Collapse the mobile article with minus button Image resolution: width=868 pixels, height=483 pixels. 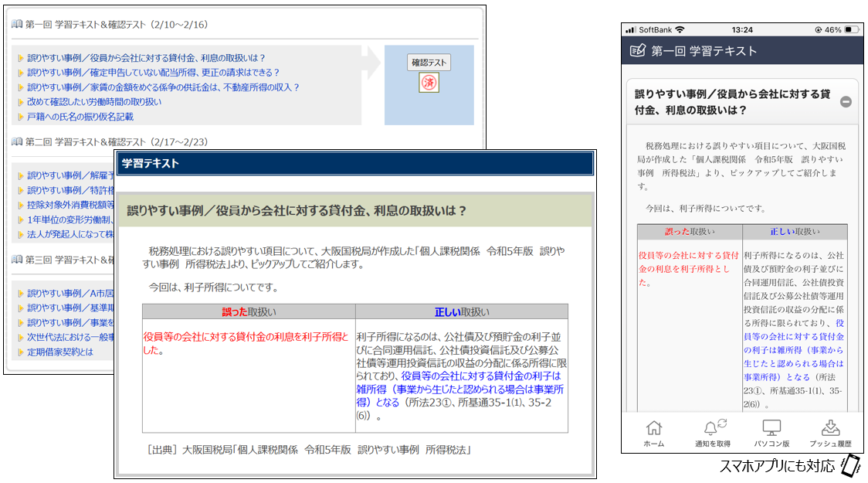pyautogui.click(x=846, y=102)
